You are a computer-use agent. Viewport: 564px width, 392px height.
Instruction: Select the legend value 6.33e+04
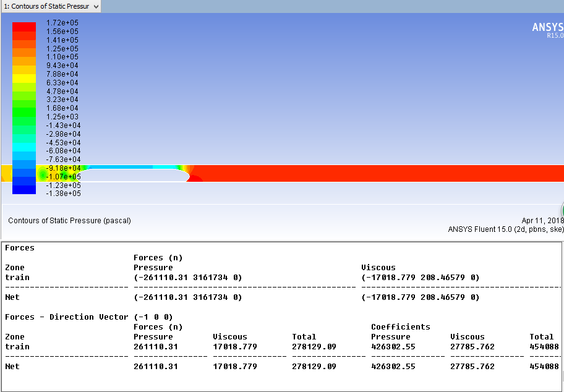[62, 83]
